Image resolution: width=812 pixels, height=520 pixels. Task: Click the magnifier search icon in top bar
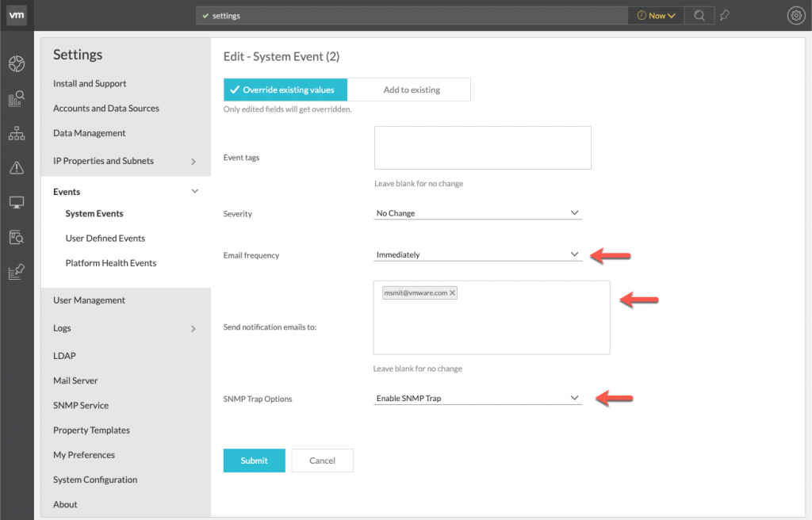[x=698, y=16]
